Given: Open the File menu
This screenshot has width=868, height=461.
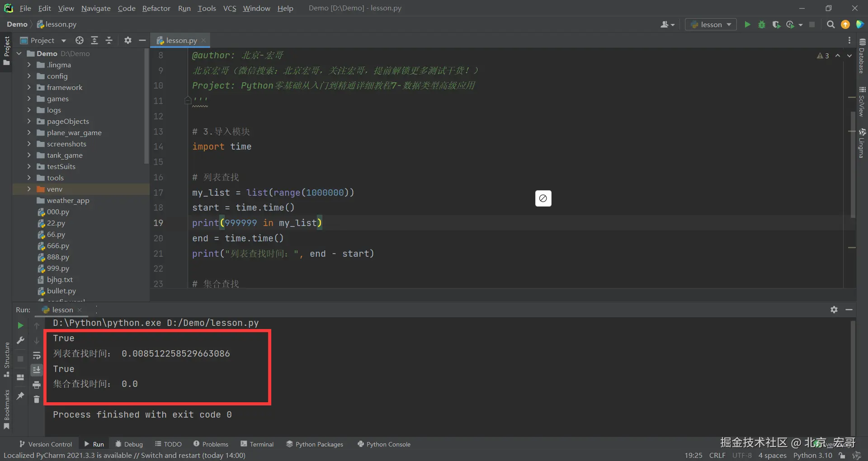Looking at the screenshot, I should [25, 8].
